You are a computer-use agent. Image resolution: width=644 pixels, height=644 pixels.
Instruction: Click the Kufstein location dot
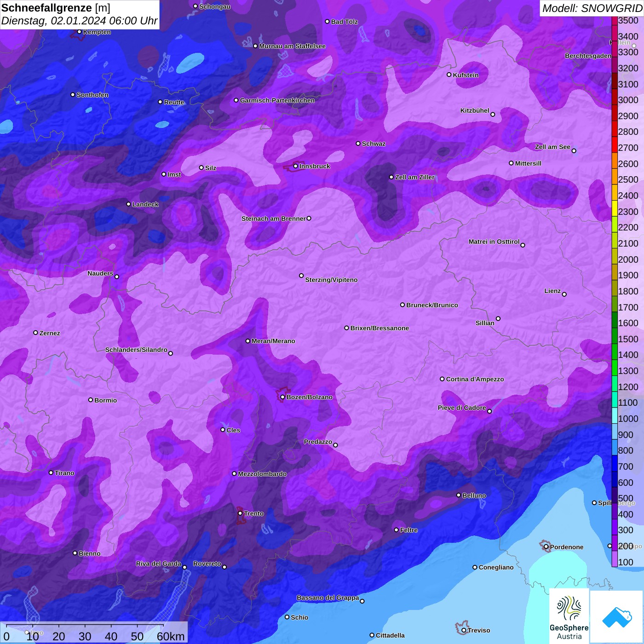(x=449, y=75)
